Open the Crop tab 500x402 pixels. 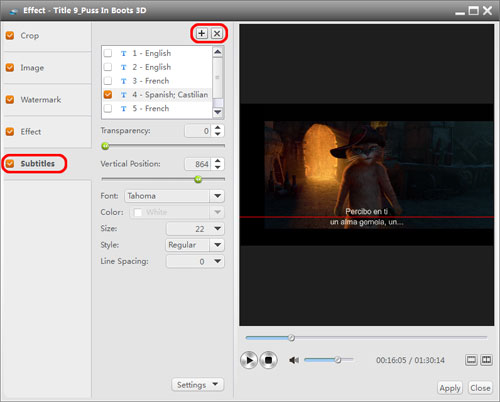click(x=47, y=36)
